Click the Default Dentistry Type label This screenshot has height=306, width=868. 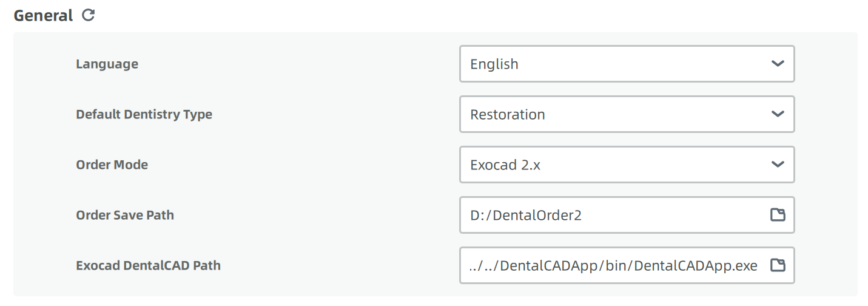(x=144, y=114)
